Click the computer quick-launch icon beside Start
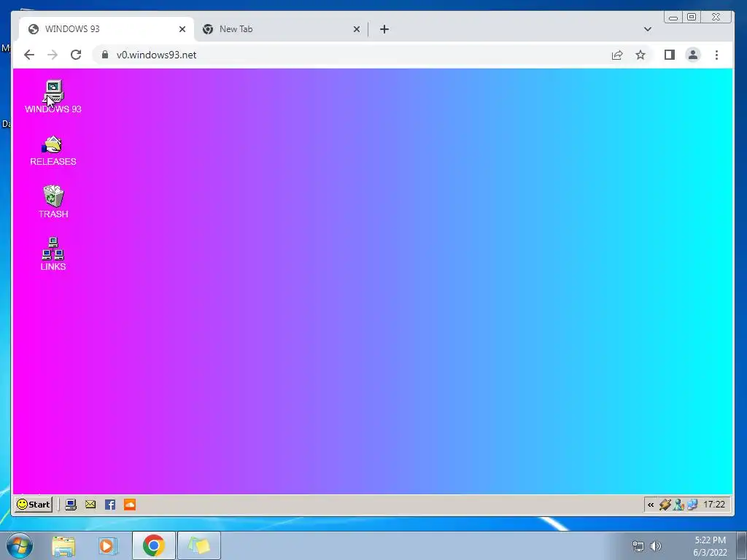The image size is (747, 560). tap(71, 505)
